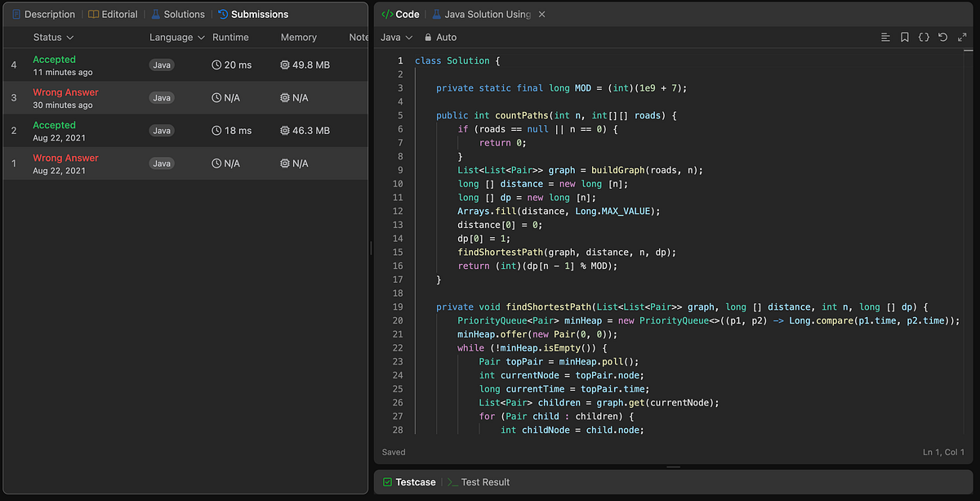Select the Testcase tab
Viewport: 980px width, 501px height.
coord(411,482)
